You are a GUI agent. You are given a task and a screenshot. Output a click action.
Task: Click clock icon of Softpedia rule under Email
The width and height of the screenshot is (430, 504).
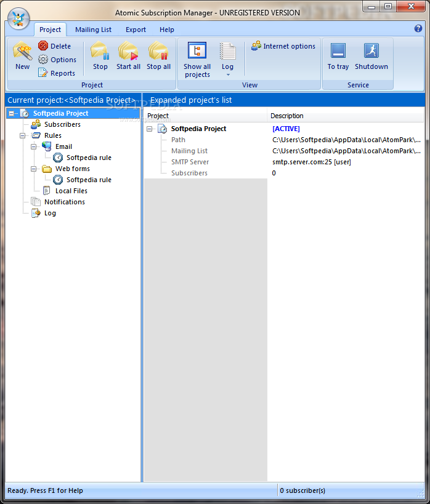point(58,158)
